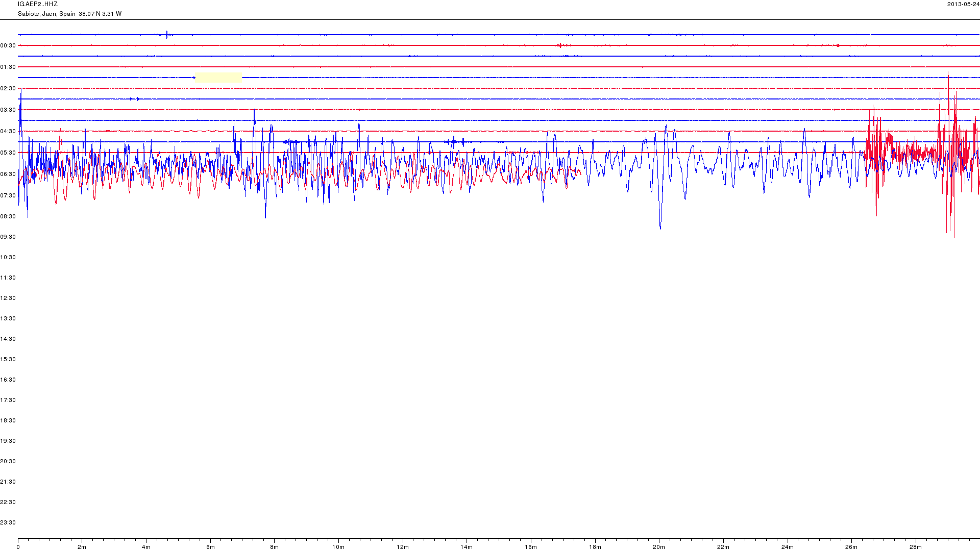Screen dimensions: 980x551
Task: Click the 26m axis tick label
Action: click(851, 547)
